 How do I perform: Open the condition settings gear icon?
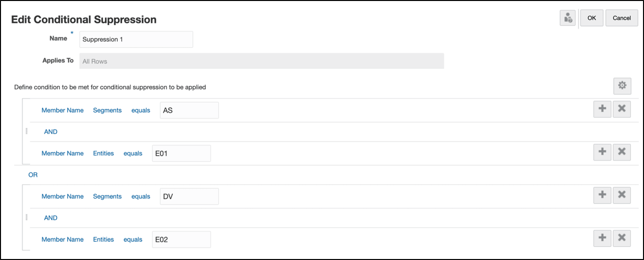click(x=622, y=86)
